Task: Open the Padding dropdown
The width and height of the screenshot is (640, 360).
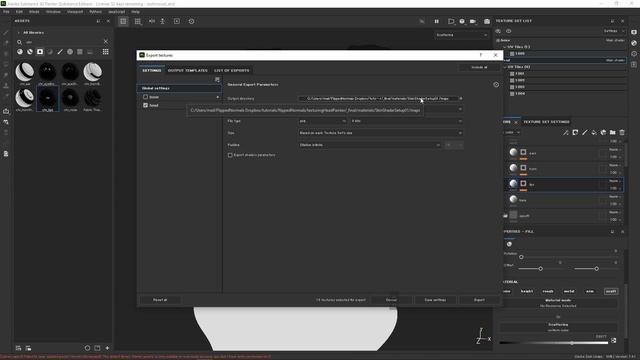Action: (x=369, y=145)
